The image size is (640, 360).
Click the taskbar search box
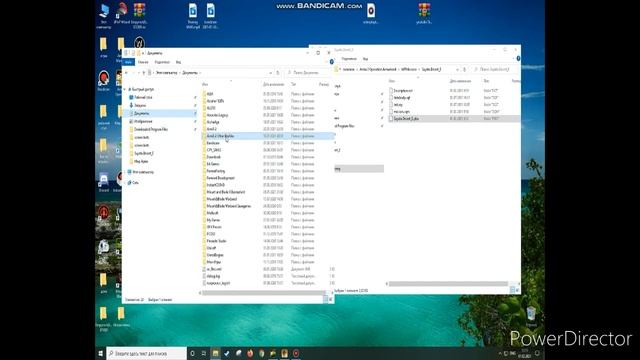[x=147, y=353]
